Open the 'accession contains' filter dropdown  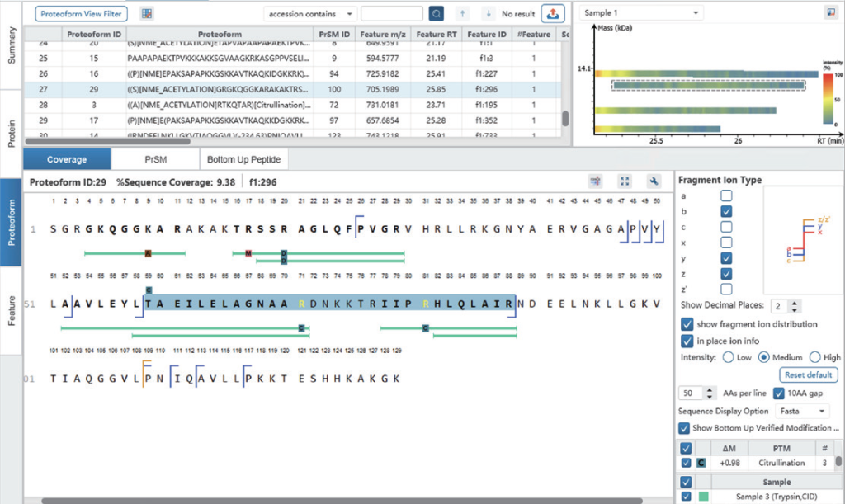(x=310, y=14)
